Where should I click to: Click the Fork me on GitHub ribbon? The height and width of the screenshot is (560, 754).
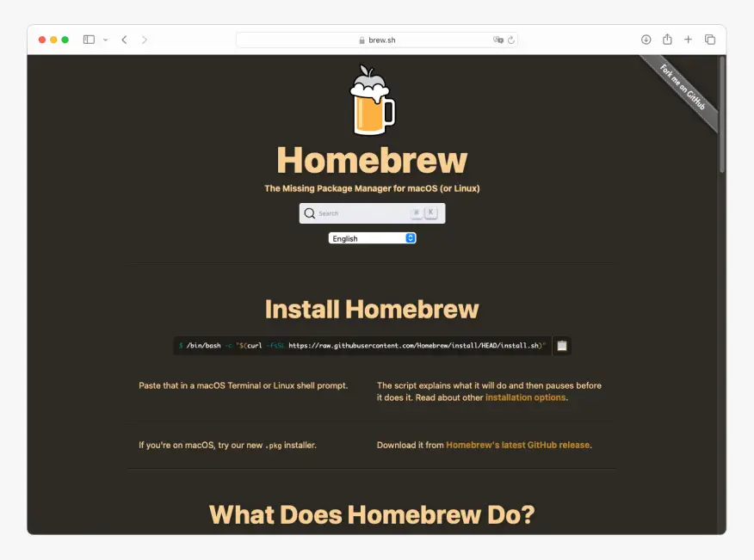pyautogui.click(x=683, y=88)
